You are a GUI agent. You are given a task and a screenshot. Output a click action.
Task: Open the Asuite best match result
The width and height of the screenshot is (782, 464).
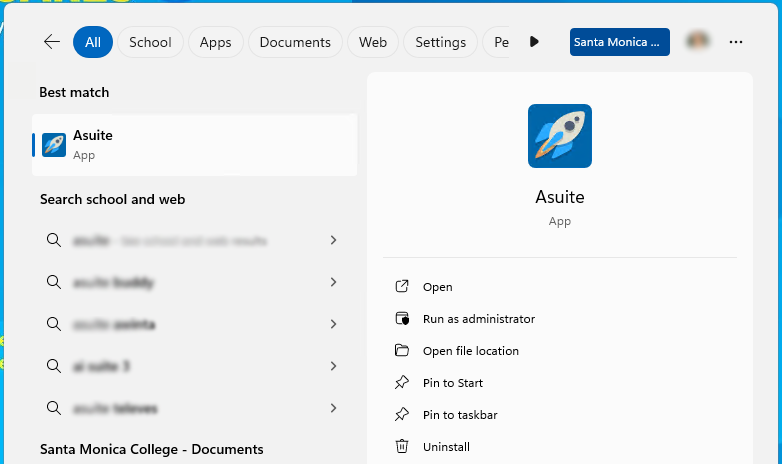(195, 145)
